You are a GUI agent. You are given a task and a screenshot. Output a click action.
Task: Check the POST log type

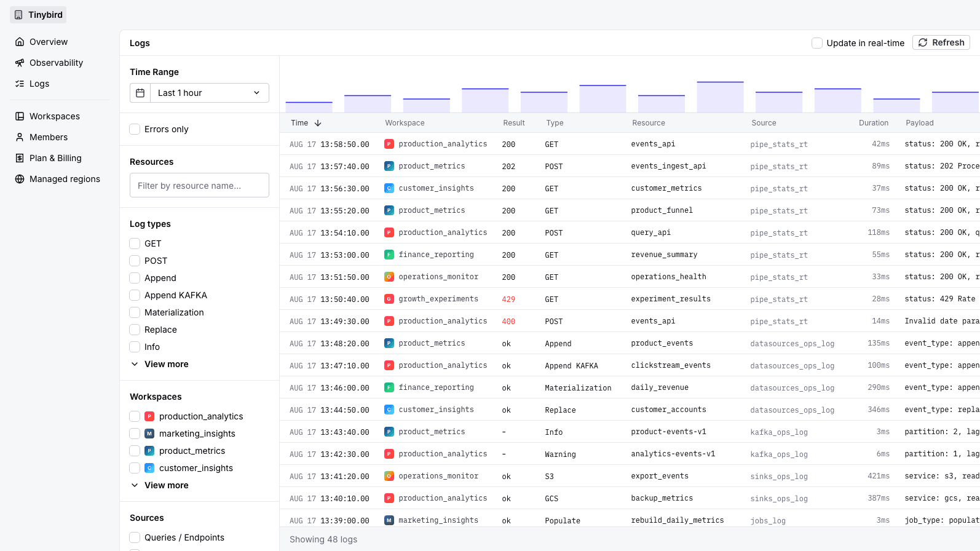pos(135,261)
